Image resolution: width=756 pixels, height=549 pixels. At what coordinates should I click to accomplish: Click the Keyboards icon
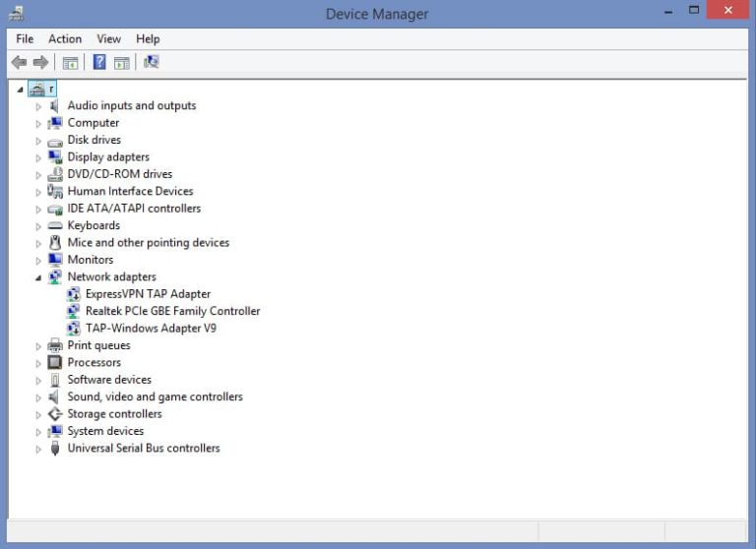[55, 225]
